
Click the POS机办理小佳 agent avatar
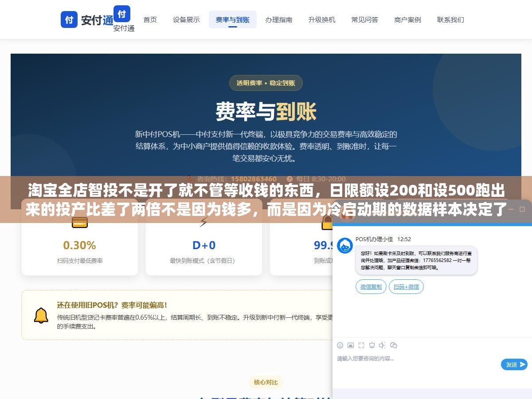coord(344,245)
